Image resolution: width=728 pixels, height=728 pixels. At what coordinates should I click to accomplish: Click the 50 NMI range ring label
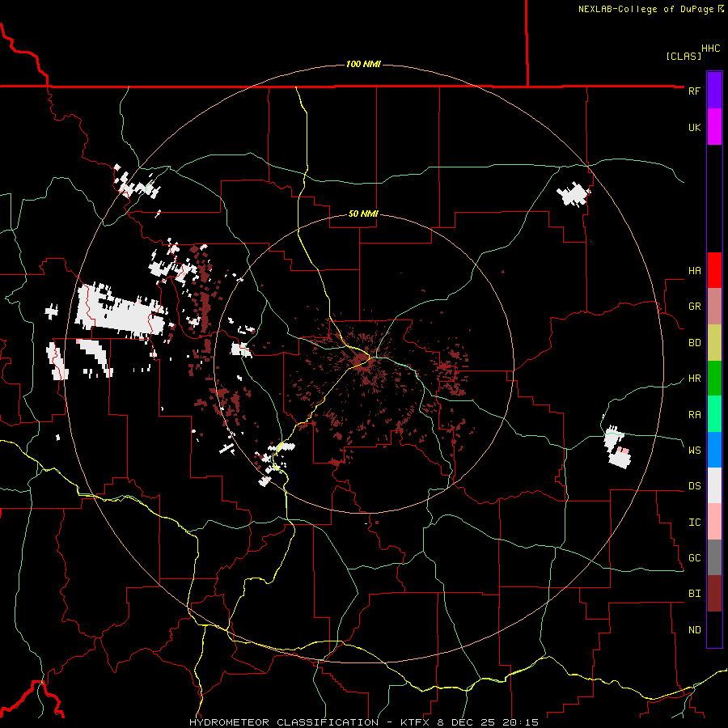363,214
